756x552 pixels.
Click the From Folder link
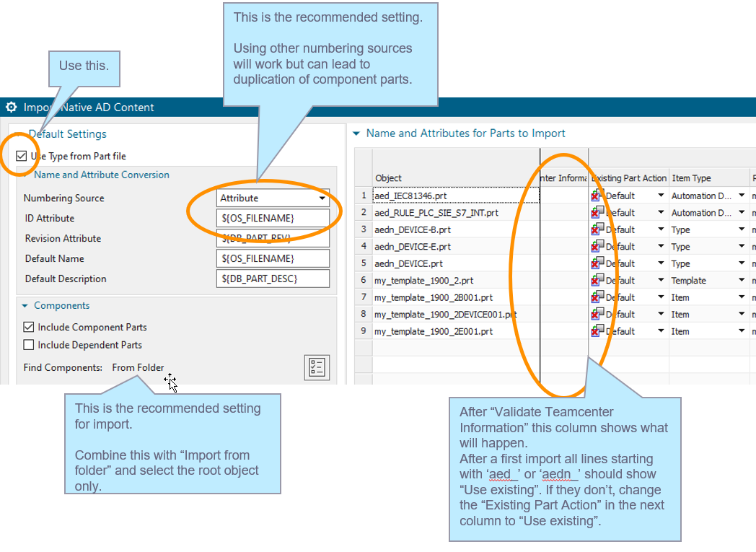click(x=138, y=367)
